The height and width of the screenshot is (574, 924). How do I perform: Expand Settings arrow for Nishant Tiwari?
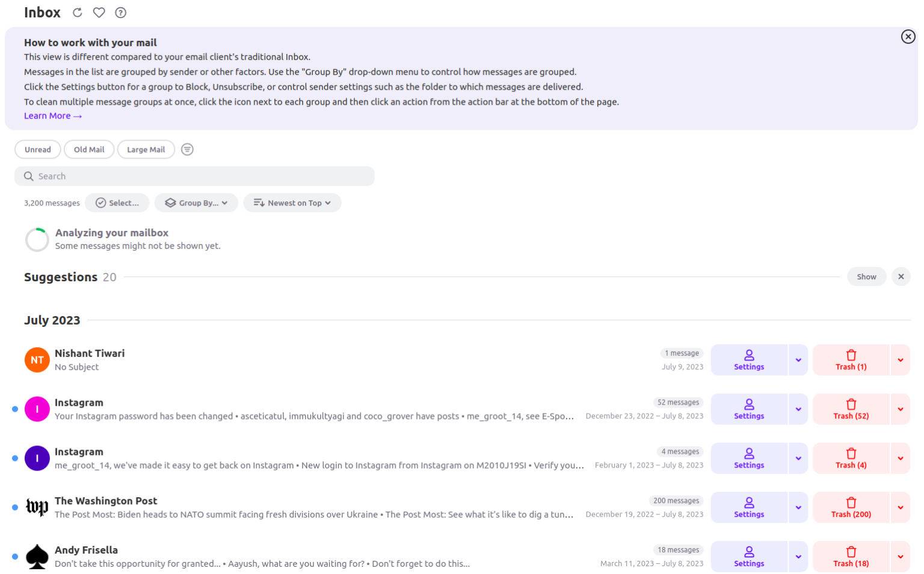pos(798,360)
